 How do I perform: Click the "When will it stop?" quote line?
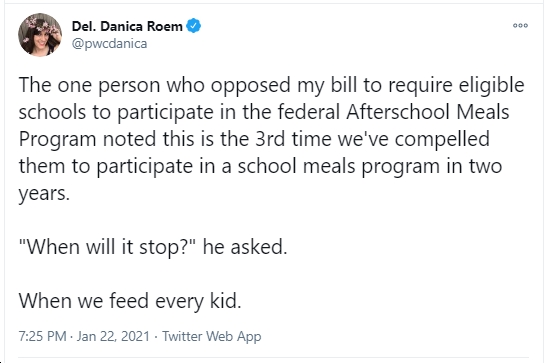pyautogui.click(x=107, y=247)
